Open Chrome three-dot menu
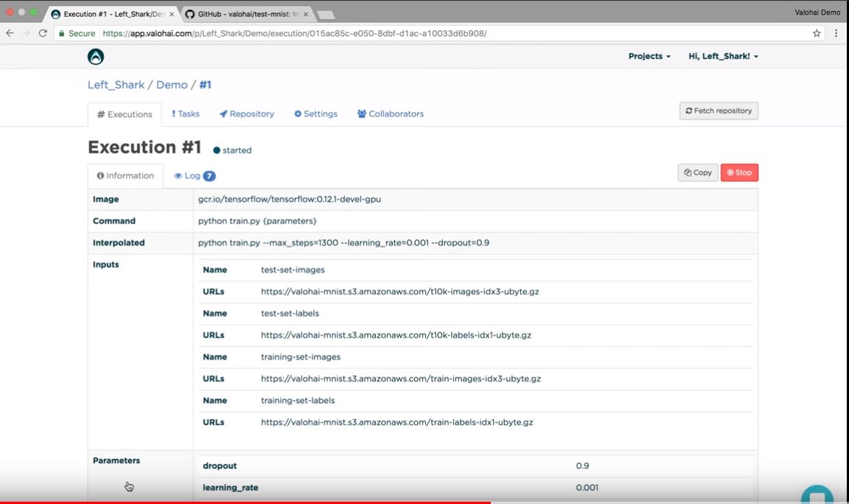The width and height of the screenshot is (849, 504). tap(836, 33)
